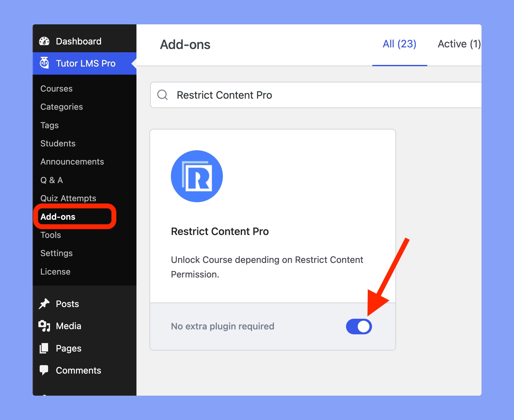Click the Restrict Content Pro card title
The height and width of the screenshot is (420, 514).
pos(220,231)
